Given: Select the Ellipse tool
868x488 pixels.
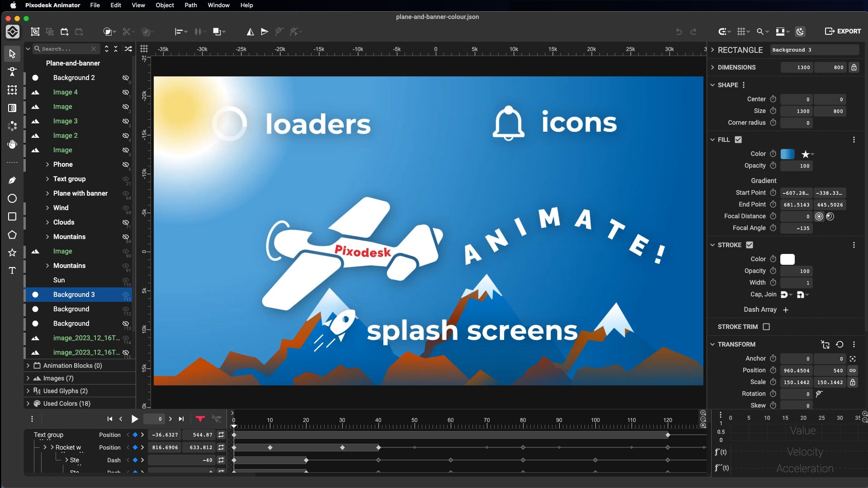Looking at the screenshot, I should [x=12, y=198].
